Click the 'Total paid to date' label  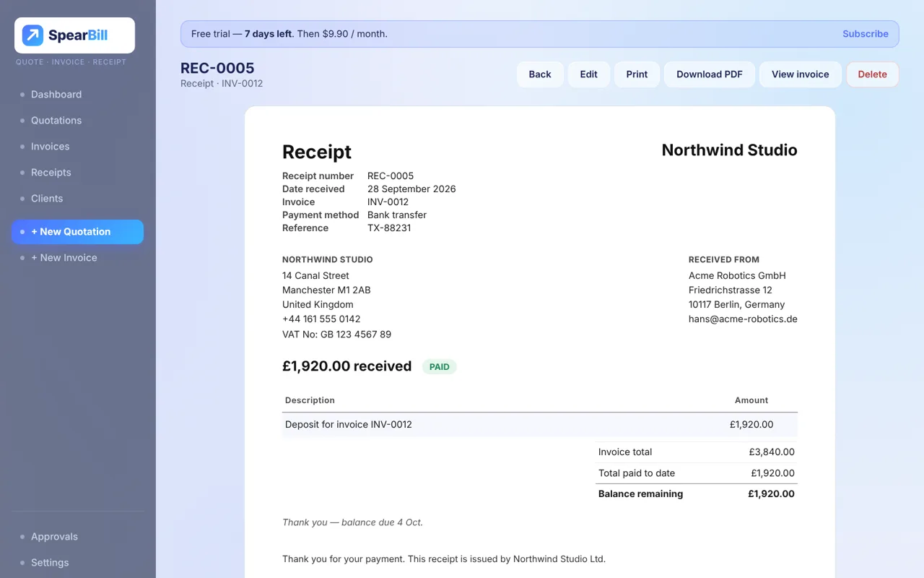637,474
